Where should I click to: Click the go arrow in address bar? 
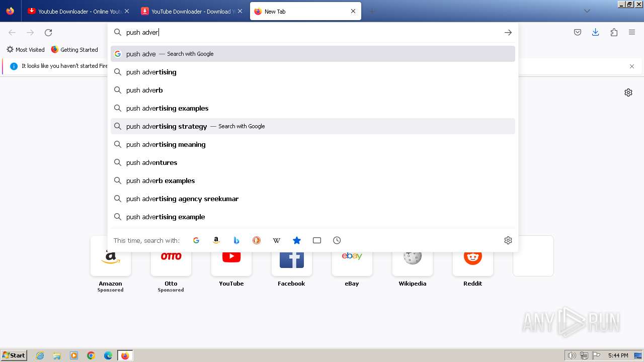tap(508, 32)
